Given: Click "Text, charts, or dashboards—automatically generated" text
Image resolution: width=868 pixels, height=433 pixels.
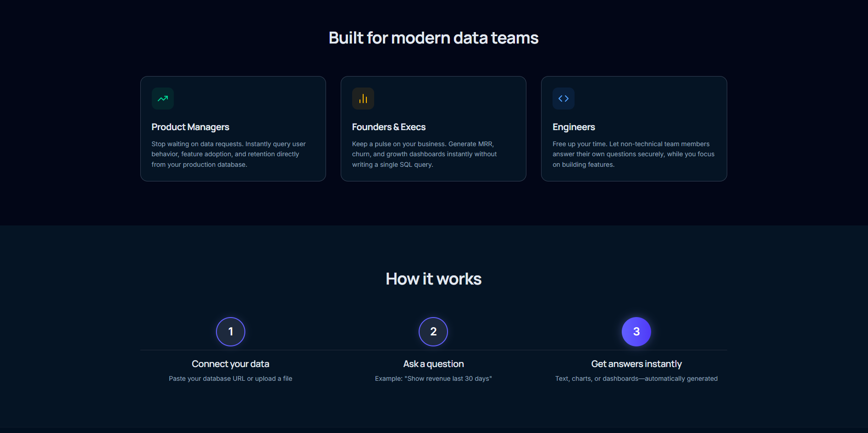Looking at the screenshot, I should (x=636, y=378).
